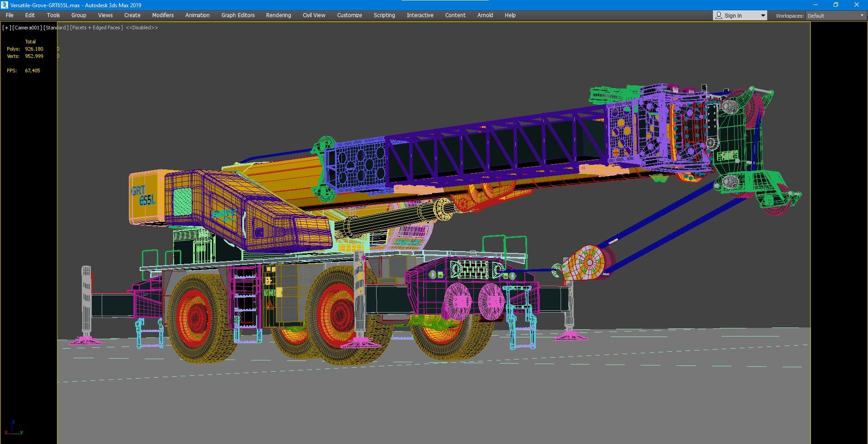Viewport: 868px width, 444px height.
Task: Click the [+] viewport general label
Action: [6, 28]
